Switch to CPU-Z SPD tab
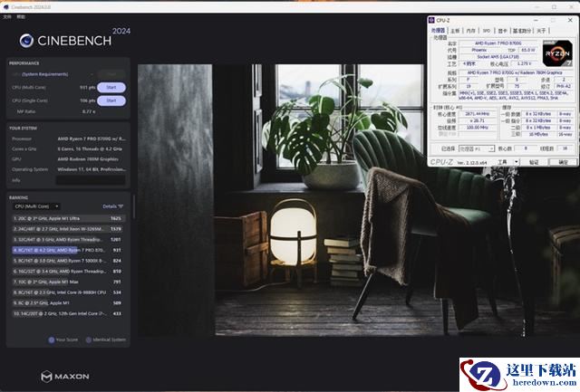 pos(487,31)
